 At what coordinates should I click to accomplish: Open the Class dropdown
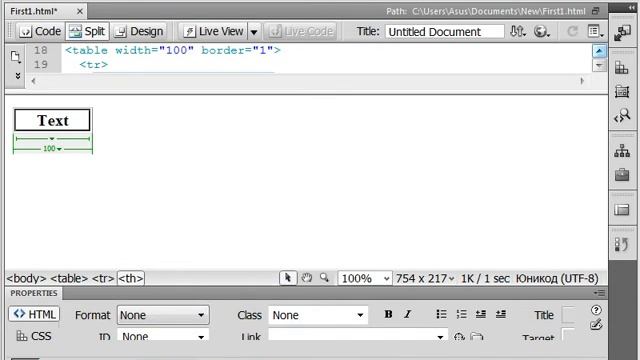318,315
